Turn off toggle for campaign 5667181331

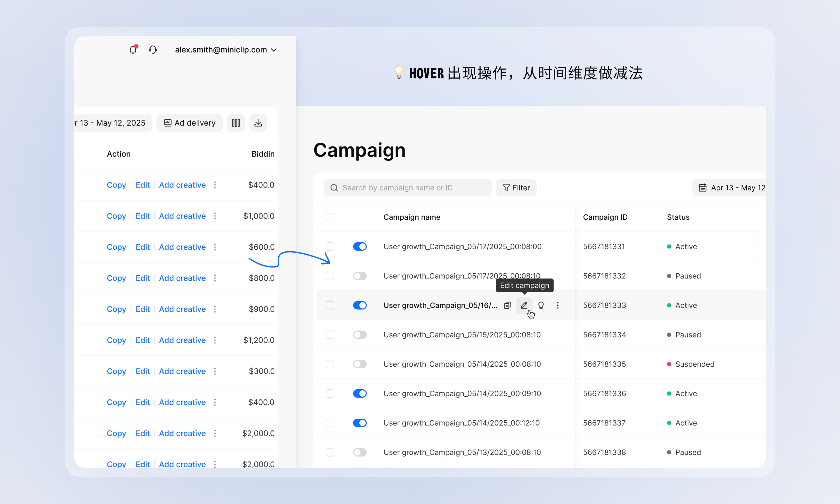point(360,247)
